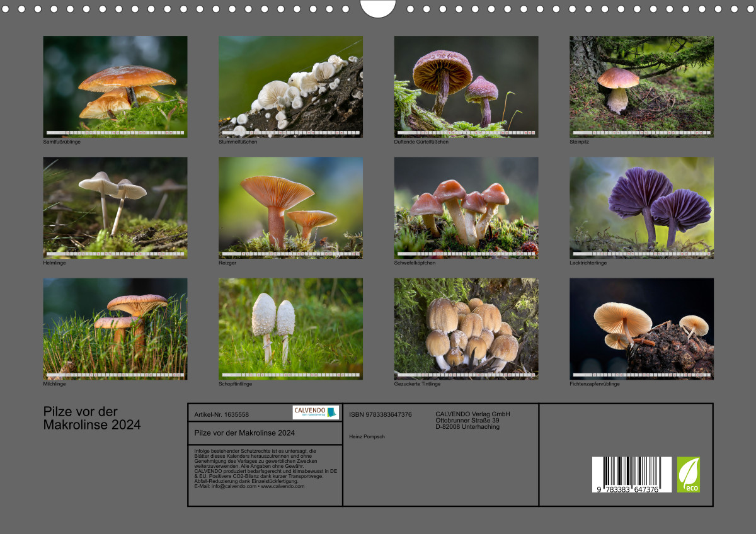Image resolution: width=756 pixels, height=534 pixels.
Task: Click the Helmlinge mushroom photo
Action: (115, 207)
